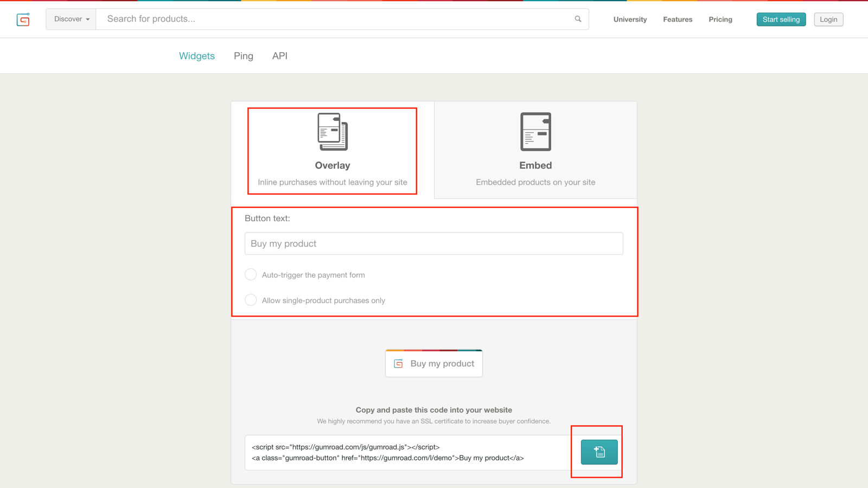Enable Allow single-product purchases only
The width and height of the screenshot is (868, 488).
251,300
